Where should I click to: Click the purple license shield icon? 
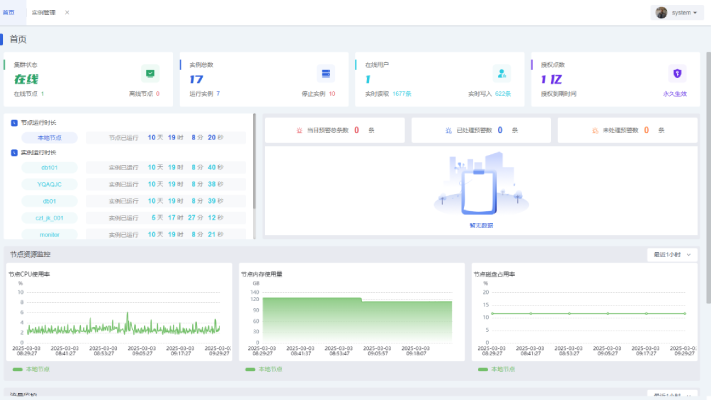pos(677,73)
